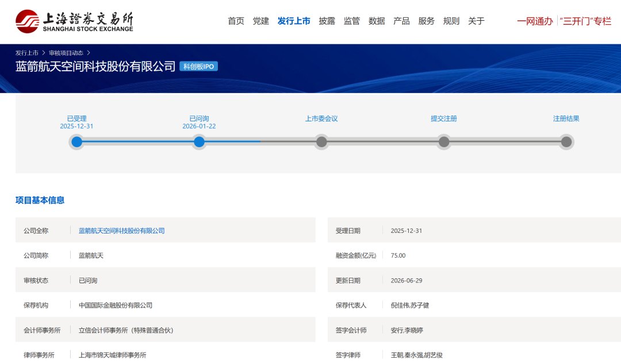Click the Shanghai Stock Exchange logo
Viewport: 621px width, 364px height.
pyautogui.click(x=74, y=21)
